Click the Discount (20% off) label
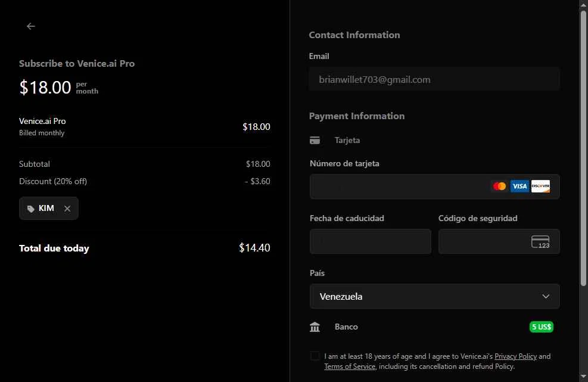Viewport: 588px width, 382px height. [53, 181]
